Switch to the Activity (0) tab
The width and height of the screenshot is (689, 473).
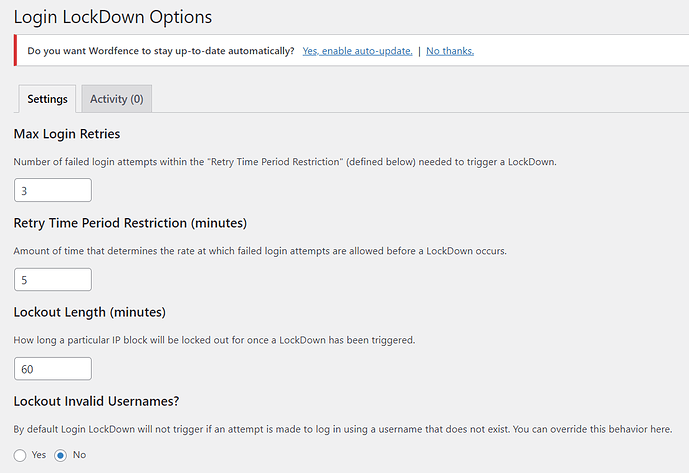(116, 99)
